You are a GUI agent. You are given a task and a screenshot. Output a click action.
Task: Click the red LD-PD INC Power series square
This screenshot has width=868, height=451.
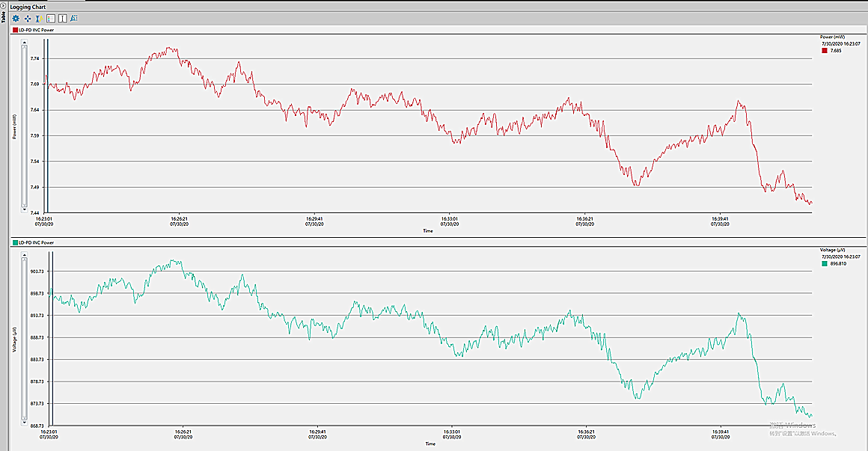pyautogui.click(x=14, y=30)
